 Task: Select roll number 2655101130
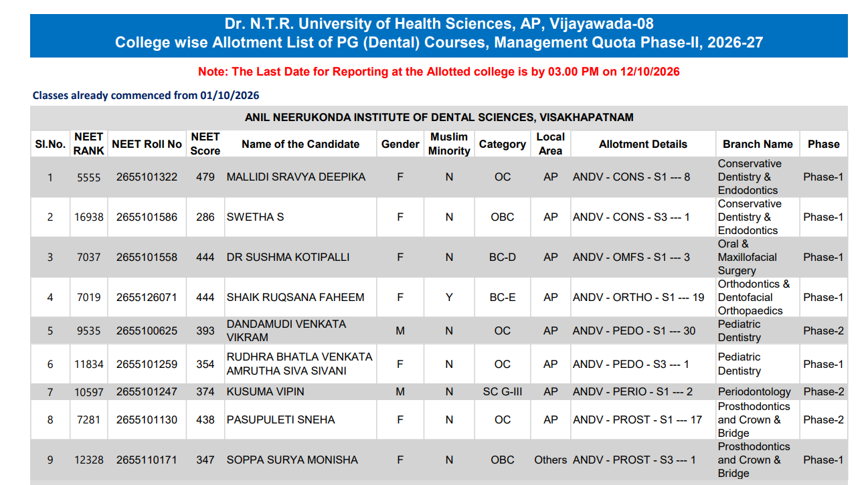pyautogui.click(x=147, y=420)
